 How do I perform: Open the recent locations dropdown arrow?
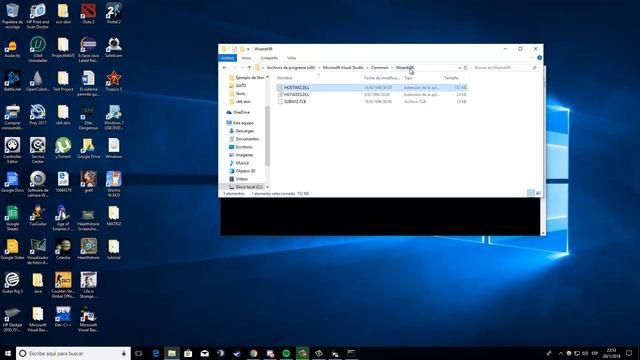point(242,68)
